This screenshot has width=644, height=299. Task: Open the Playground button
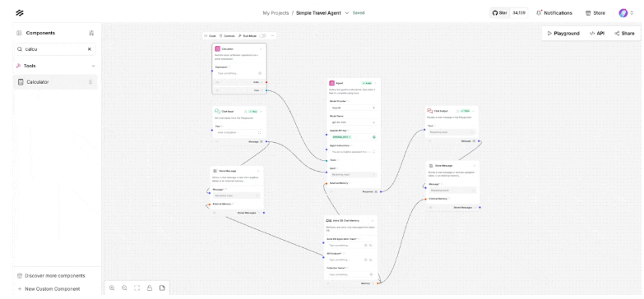click(563, 33)
